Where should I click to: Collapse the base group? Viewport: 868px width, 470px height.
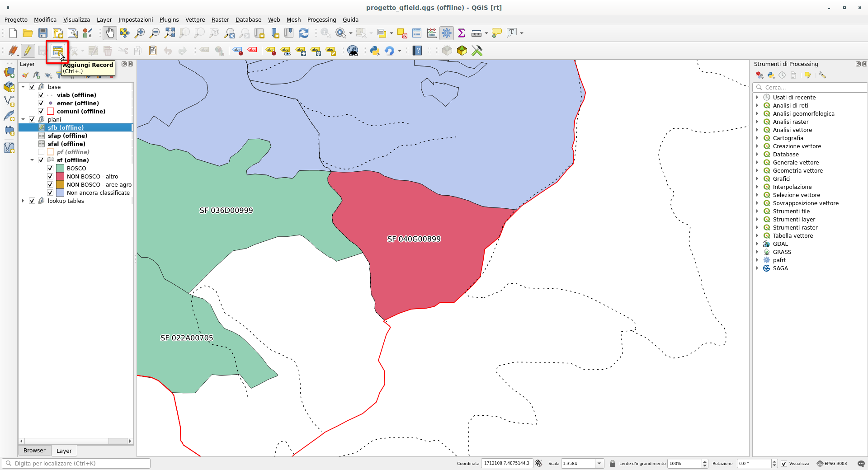23,87
